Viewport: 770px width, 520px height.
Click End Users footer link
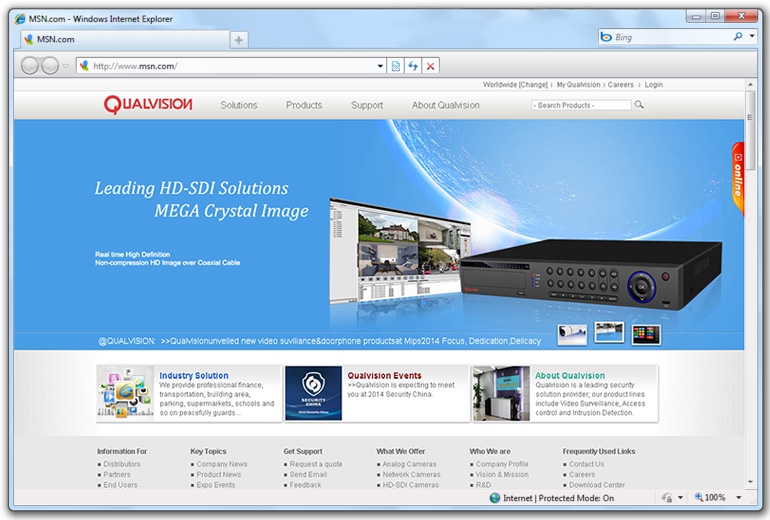pyautogui.click(x=120, y=485)
